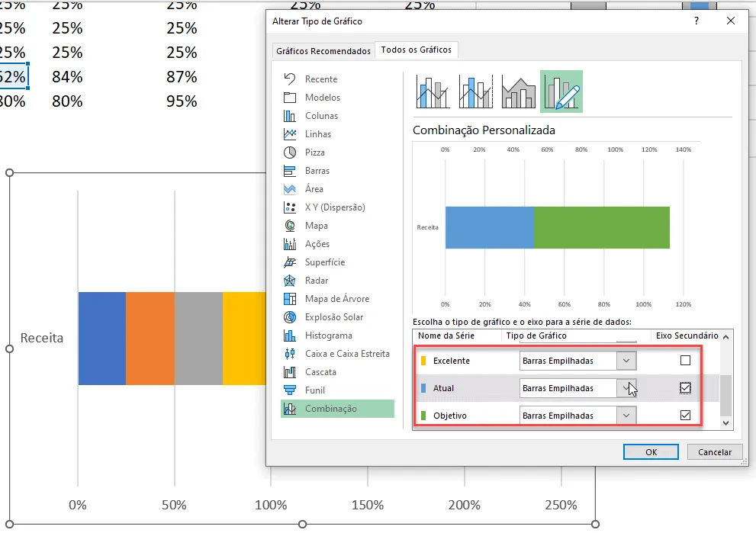The width and height of the screenshot is (756, 533).
Task: Select the Todos os Gráficos tab
Action: (417, 50)
